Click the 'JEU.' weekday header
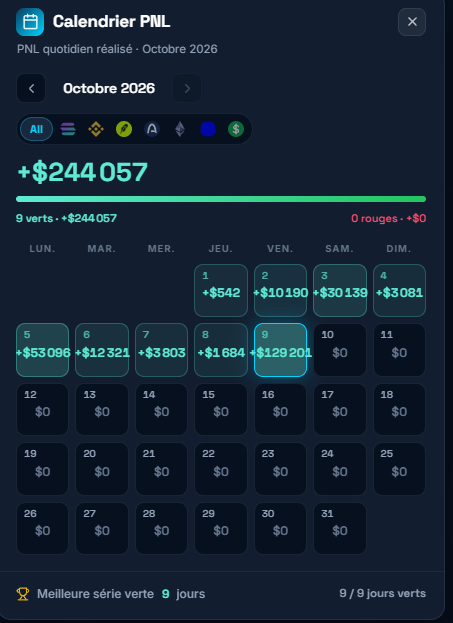This screenshot has width=453, height=623. (221, 249)
